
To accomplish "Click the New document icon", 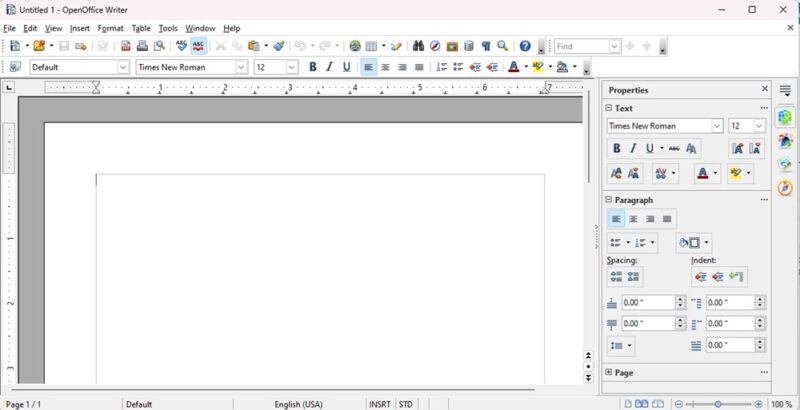I will coord(15,46).
